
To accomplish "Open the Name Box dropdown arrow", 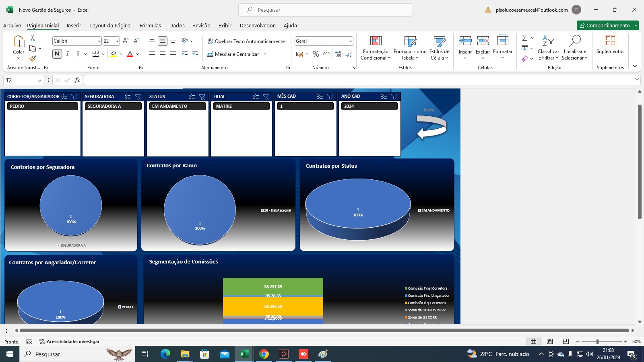I will tap(39, 80).
